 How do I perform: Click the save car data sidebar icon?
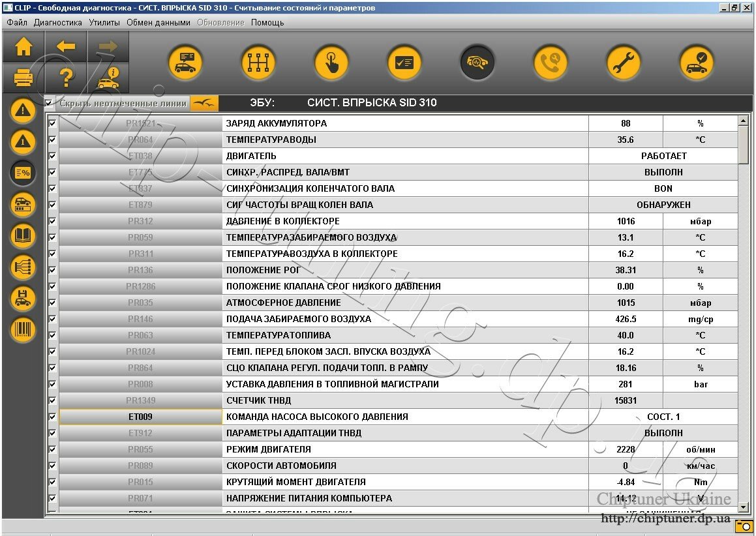tap(23, 299)
